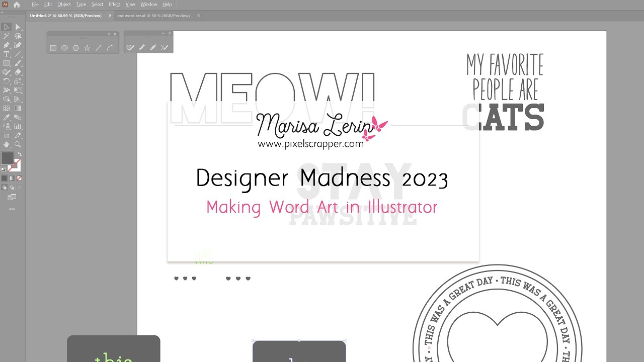Viewport: 644px width, 362px height.
Task: Select the Free Transform tool
Action: (x=18, y=90)
